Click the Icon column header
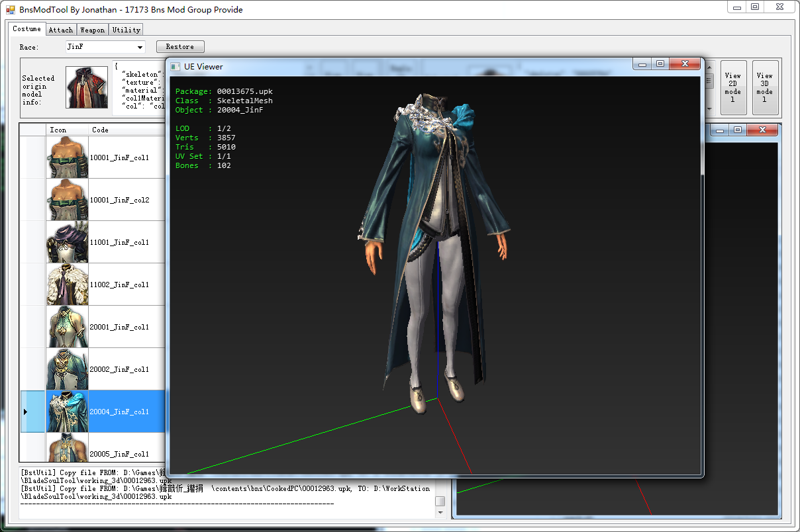The width and height of the screenshot is (800, 532). coord(68,130)
